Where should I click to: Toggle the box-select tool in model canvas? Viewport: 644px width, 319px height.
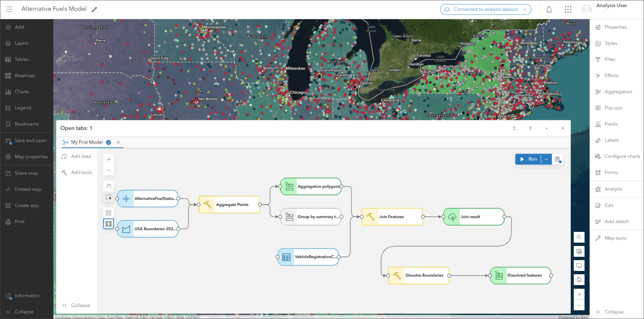pos(109,197)
